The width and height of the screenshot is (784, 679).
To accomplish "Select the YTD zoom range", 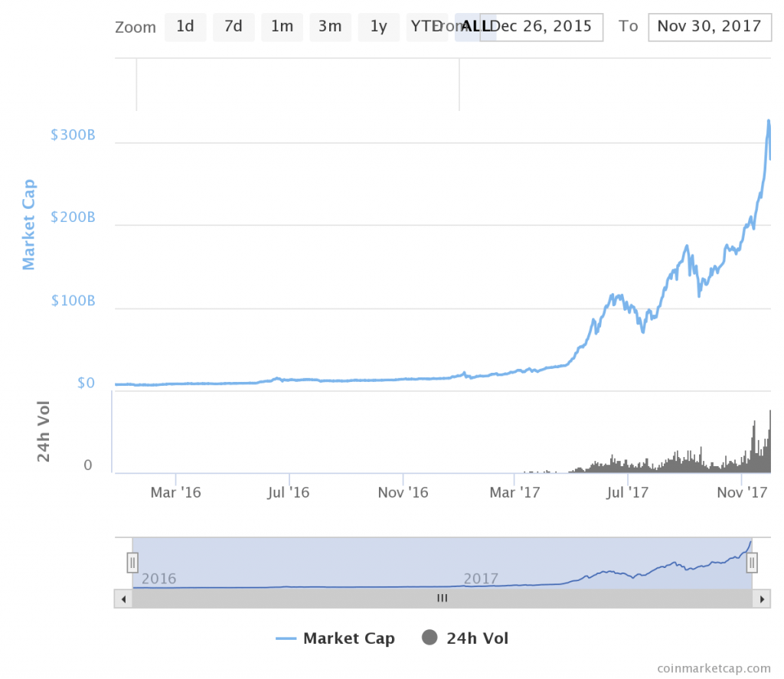I will [x=422, y=27].
